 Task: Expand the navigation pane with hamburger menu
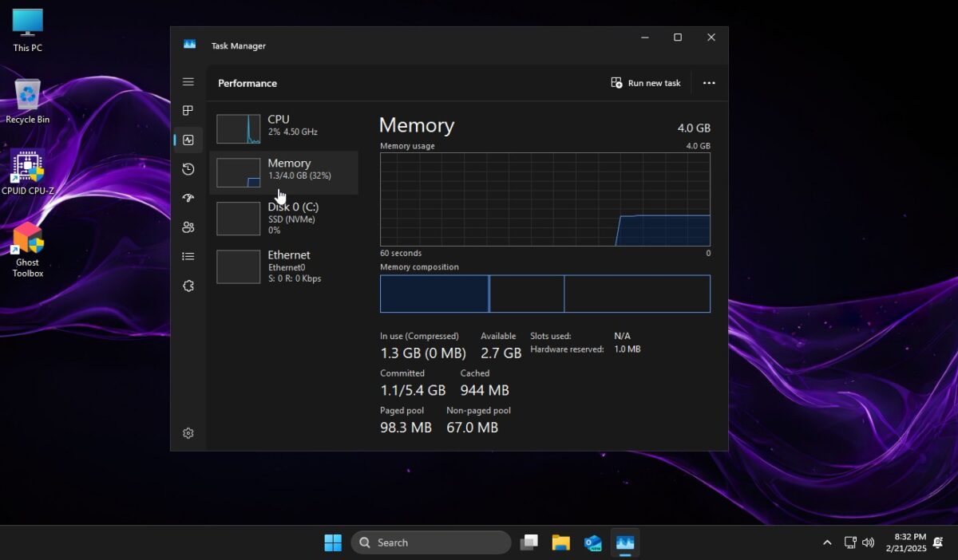click(x=188, y=81)
